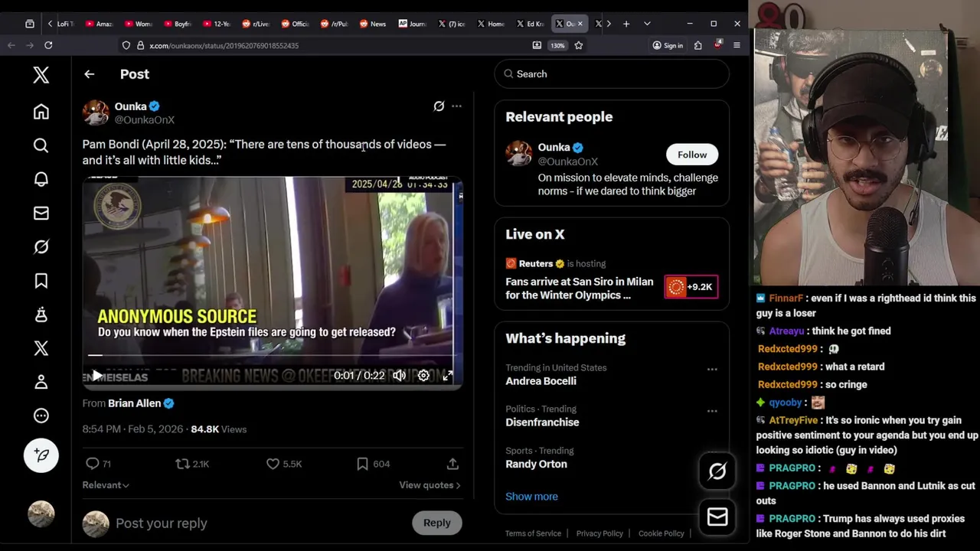
Task: Open the Randy Orton trending topic
Action: (x=536, y=465)
